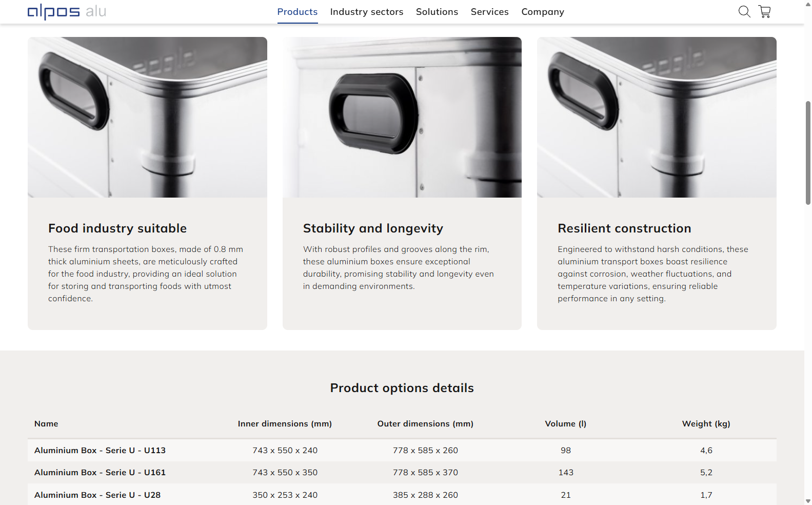Viewport: 812px width, 505px height.
Task: Select the Aluminium Box Serie U - U161 row
Action: (x=100, y=472)
